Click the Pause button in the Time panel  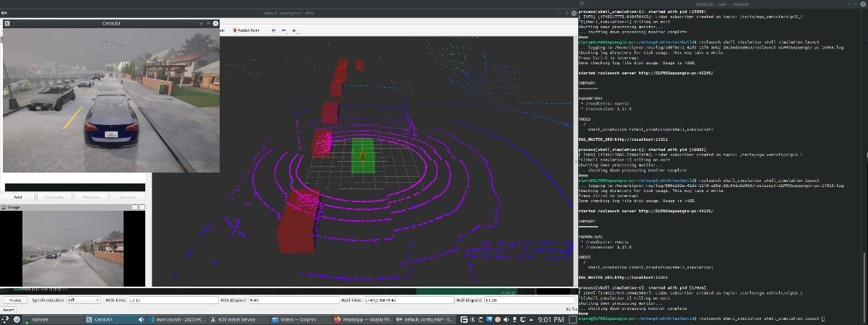(x=16, y=300)
